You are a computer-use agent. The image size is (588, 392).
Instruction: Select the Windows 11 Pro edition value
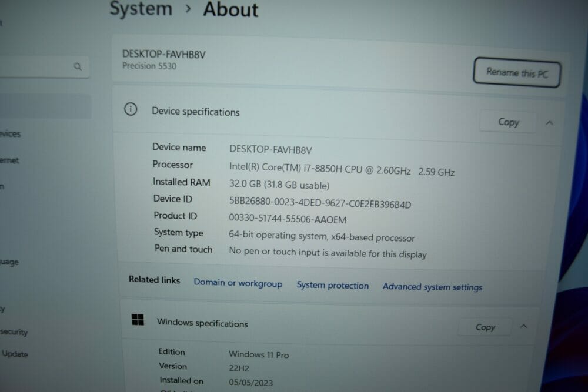click(259, 354)
